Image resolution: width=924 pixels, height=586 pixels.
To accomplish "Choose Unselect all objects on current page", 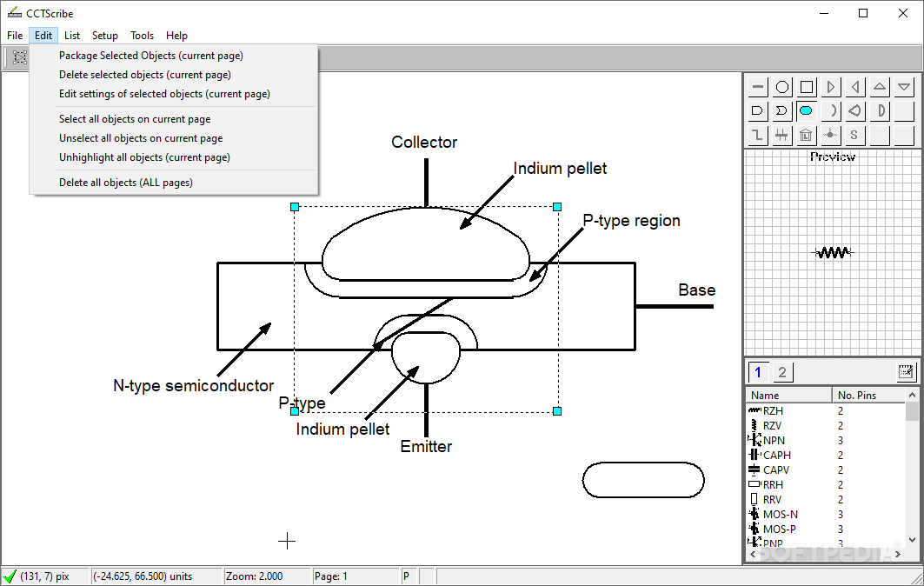I will [174, 138].
